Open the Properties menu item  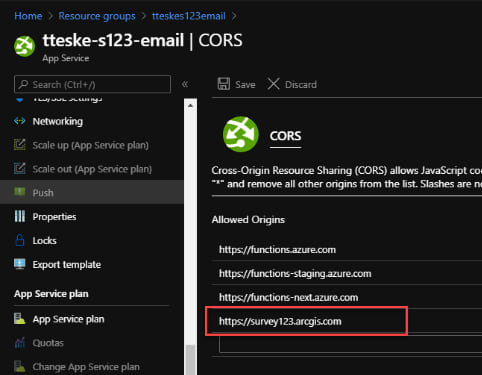[x=54, y=217]
